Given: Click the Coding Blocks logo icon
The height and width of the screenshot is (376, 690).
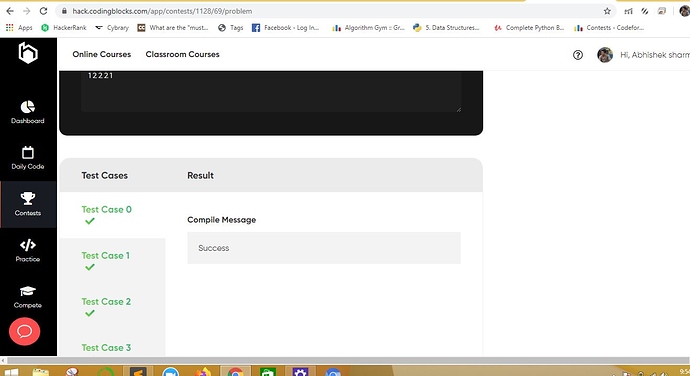Looking at the screenshot, I should click(x=28, y=53).
